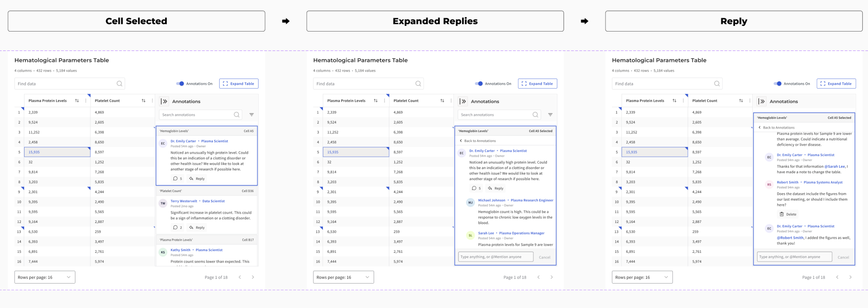Open Rows per page selector in the Reply panel
Viewport: 868px width, 308px height.
point(642,277)
